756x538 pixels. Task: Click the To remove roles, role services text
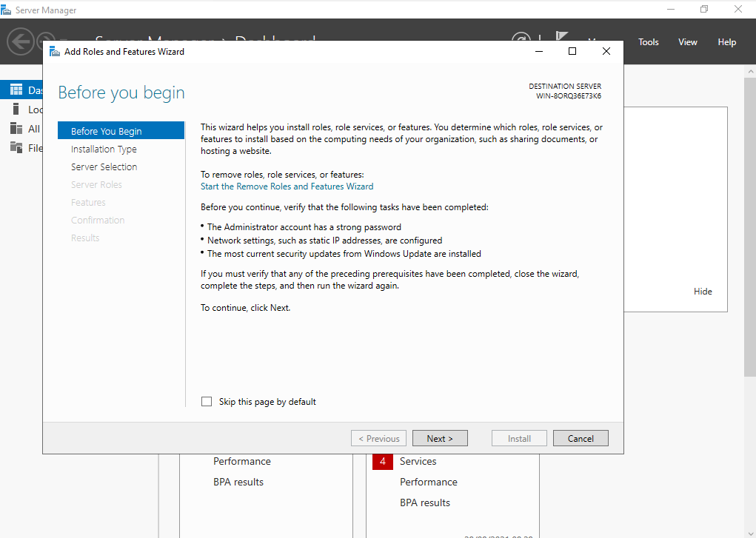[x=282, y=175]
